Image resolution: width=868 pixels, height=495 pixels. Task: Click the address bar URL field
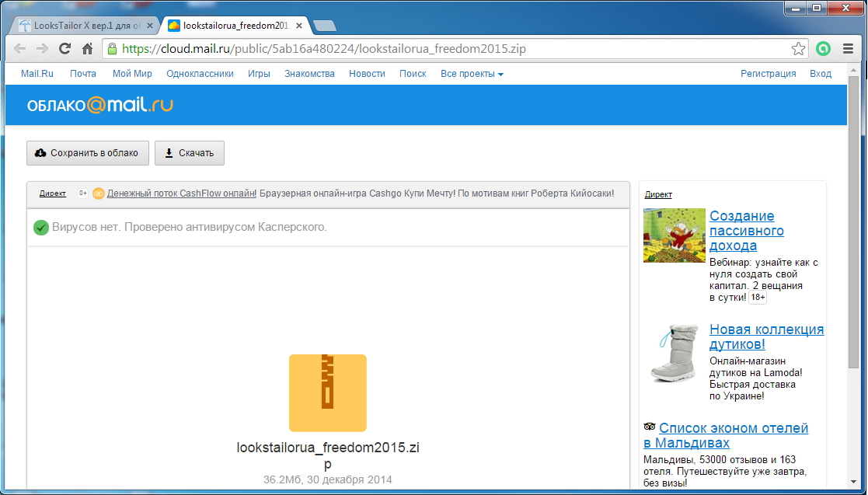click(454, 49)
